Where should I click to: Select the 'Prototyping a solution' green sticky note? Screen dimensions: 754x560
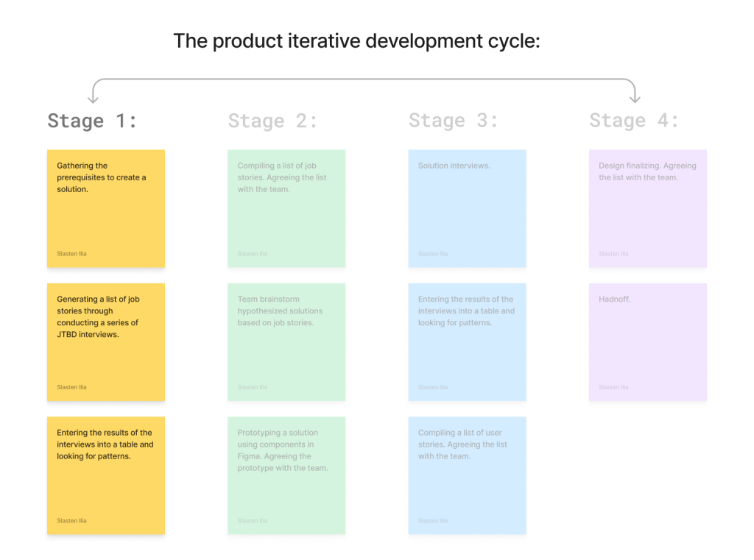[x=286, y=475]
